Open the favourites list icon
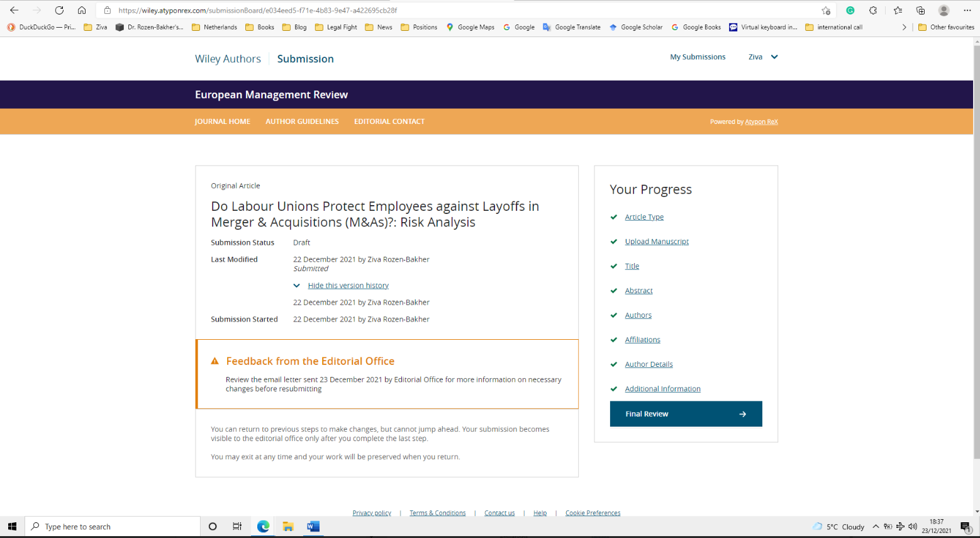 point(898,10)
